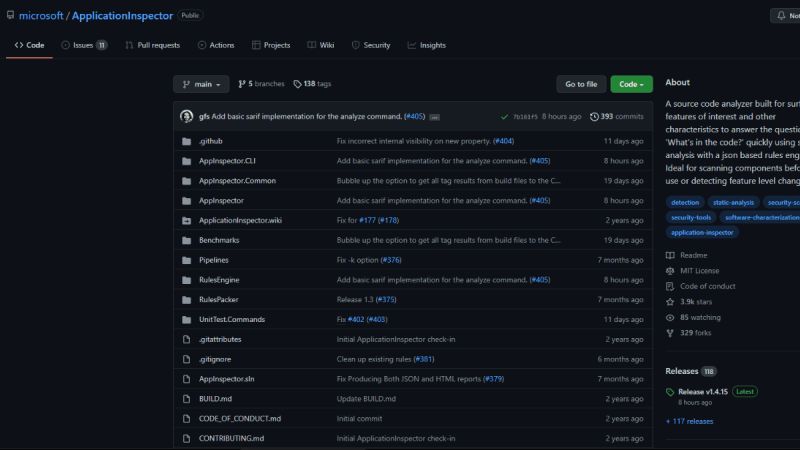The height and width of the screenshot is (450, 800).
Task: Open the Releases heading link
Action: coord(682,371)
